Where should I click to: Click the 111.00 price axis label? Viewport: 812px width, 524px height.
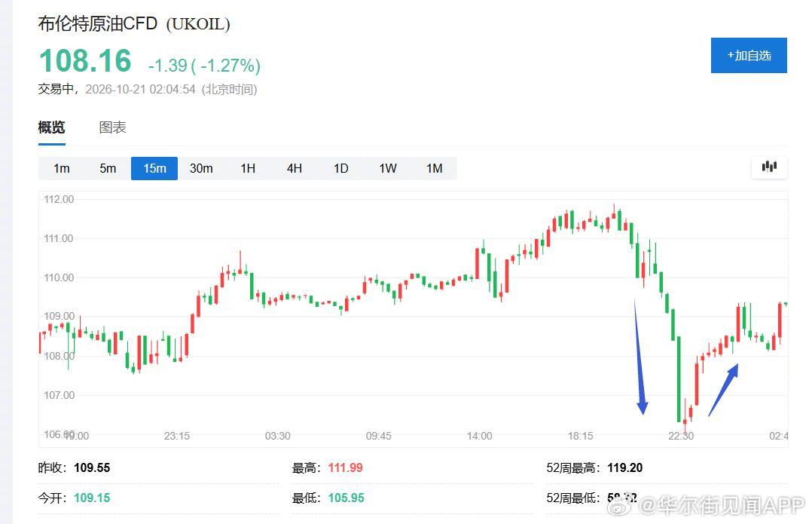pos(59,238)
